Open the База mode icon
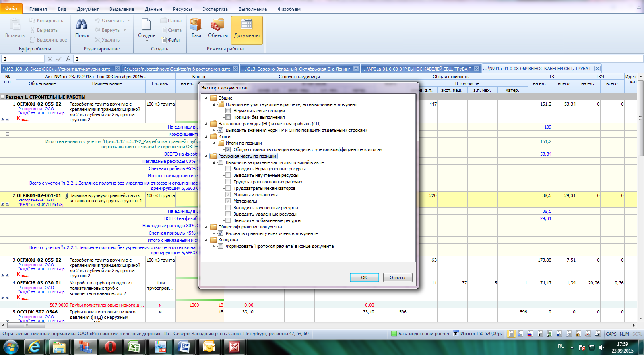 click(x=196, y=25)
